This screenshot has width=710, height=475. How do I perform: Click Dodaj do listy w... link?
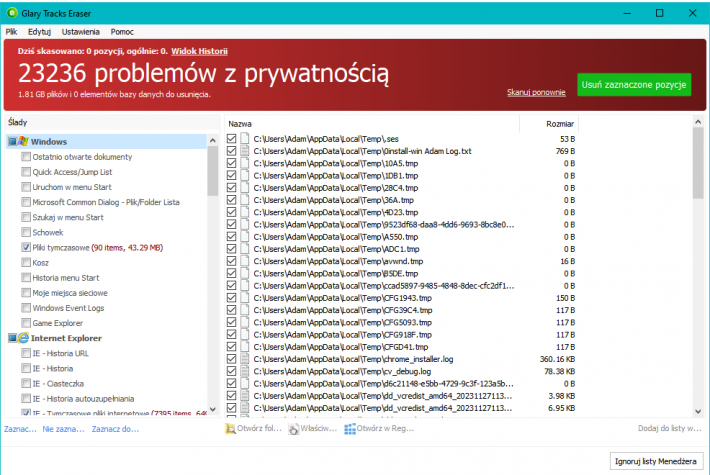669,428
